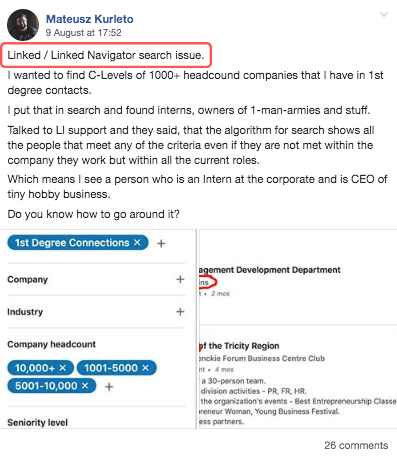
Task: Remove the 5001-10,000 headcount chip
Action: coord(85,386)
